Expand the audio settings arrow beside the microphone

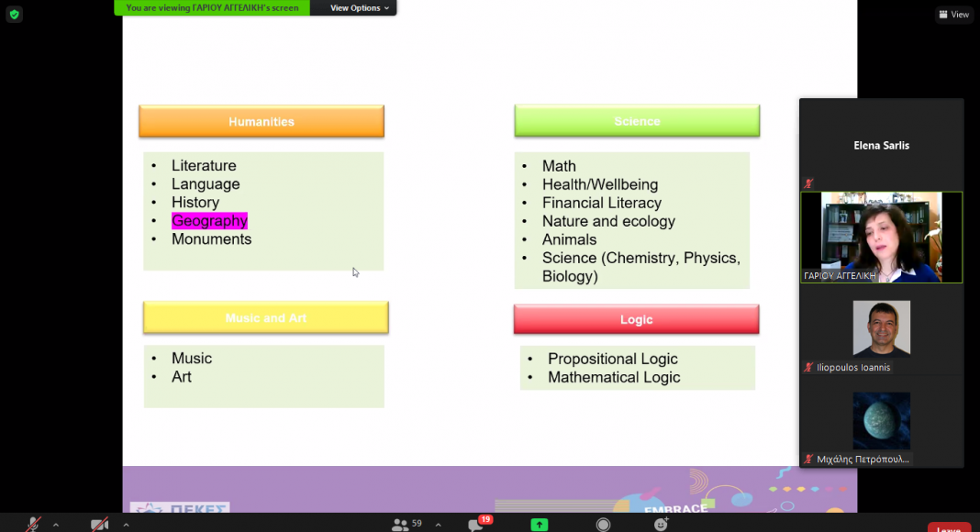[x=56, y=525]
